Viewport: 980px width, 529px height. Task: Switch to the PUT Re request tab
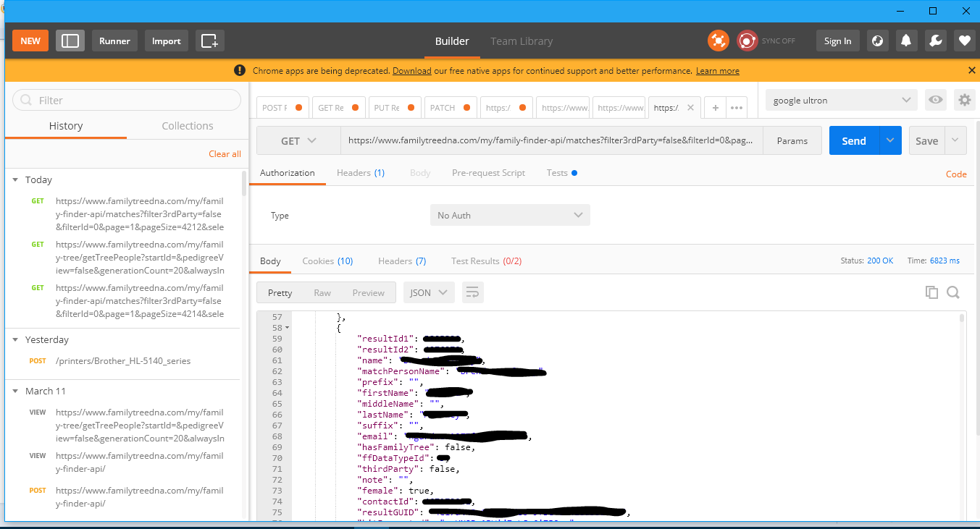click(x=394, y=108)
